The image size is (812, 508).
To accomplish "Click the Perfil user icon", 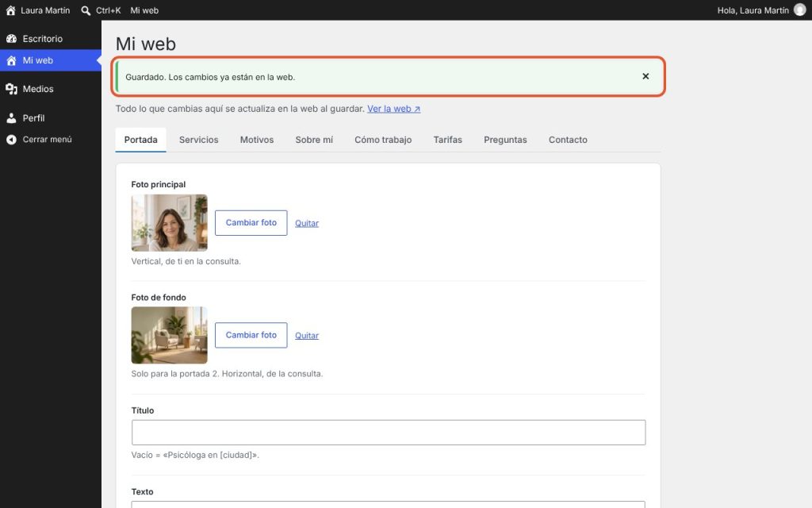I will point(11,118).
